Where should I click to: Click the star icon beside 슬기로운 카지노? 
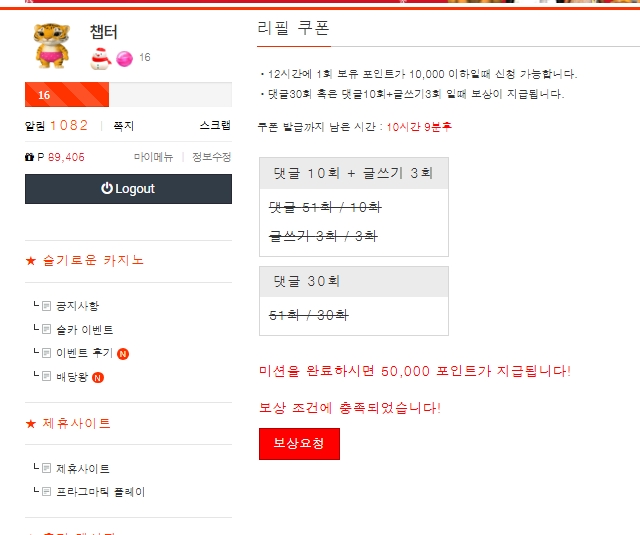coord(30,261)
